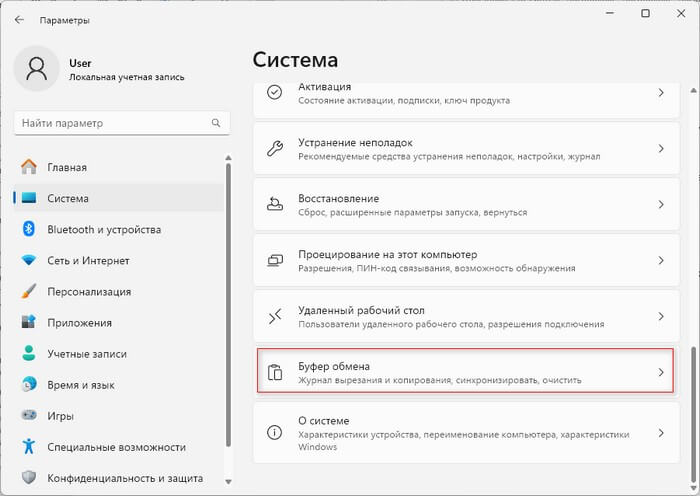Open Проецирование на этот компьютер chevron
700x496 pixels.
coord(661,260)
